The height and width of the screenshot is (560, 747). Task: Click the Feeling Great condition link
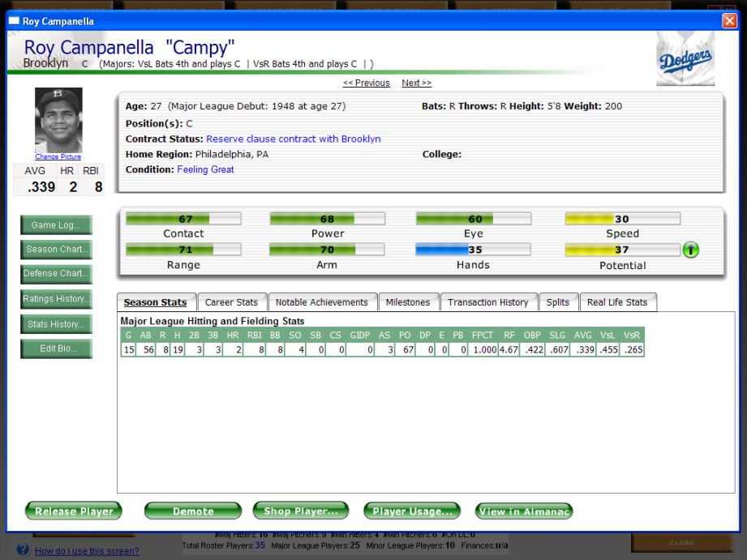pos(205,169)
